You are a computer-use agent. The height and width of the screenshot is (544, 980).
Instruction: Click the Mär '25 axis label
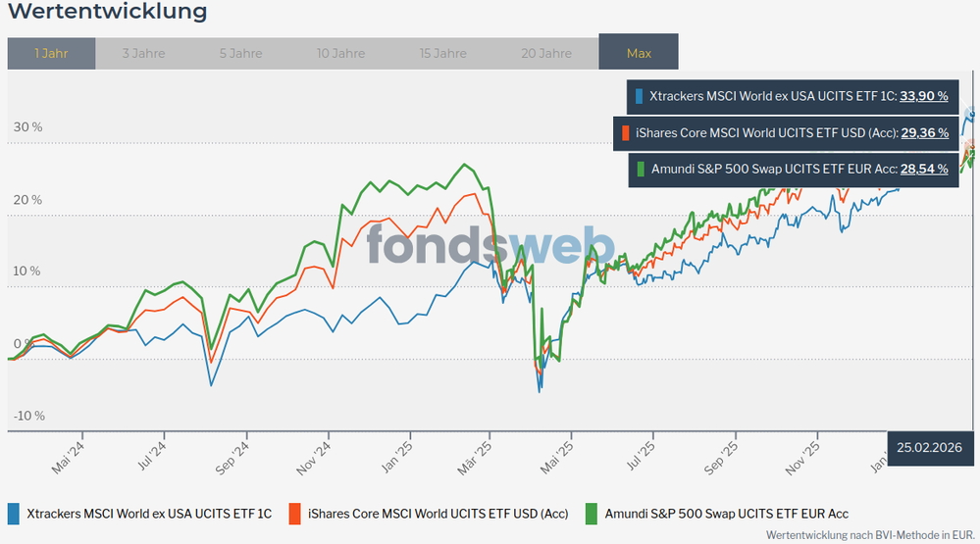[x=475, y=459]
